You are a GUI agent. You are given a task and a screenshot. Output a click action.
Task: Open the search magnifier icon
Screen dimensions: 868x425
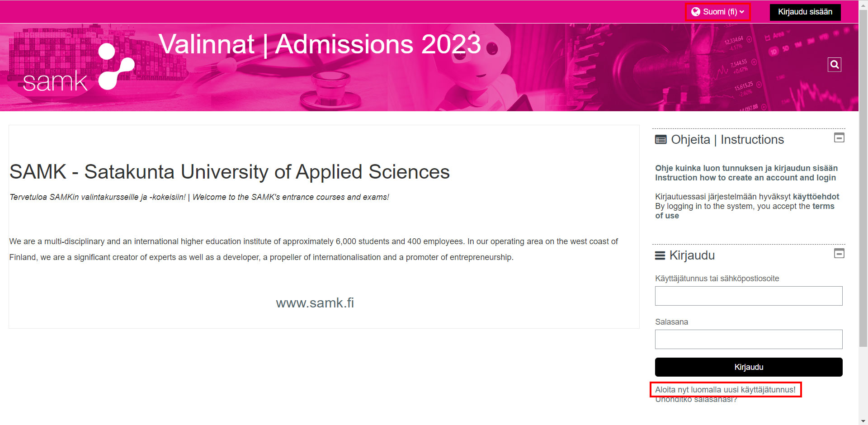coord(835,65)
